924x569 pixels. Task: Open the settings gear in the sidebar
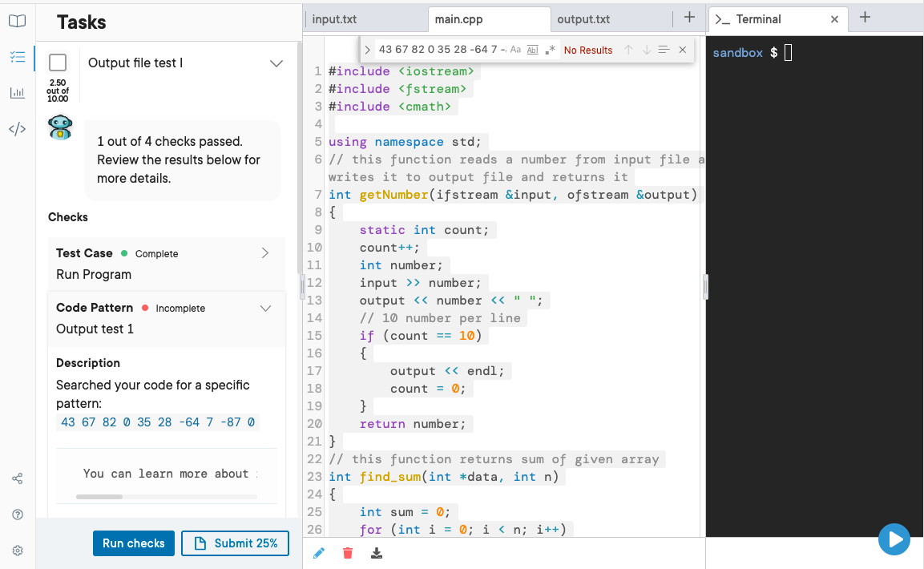[17, 551]
